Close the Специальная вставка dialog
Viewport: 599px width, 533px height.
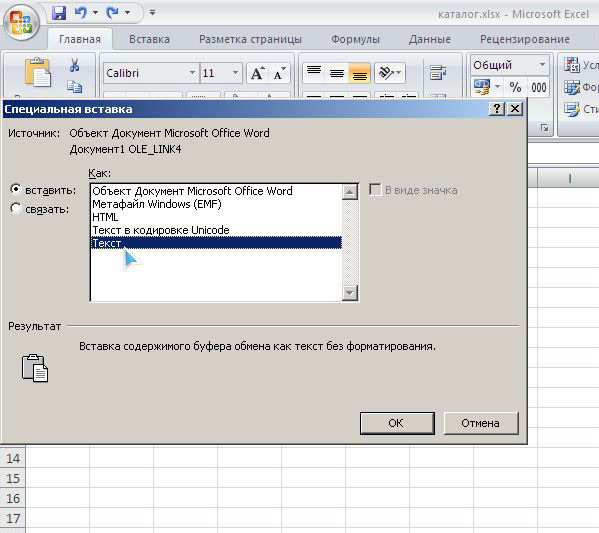(515, 109)
